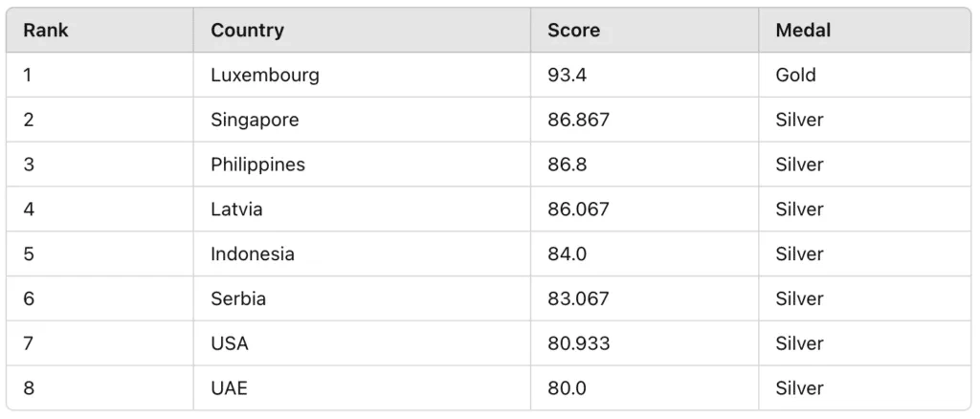Click the score 86.867 cell
The width and height of the screenshot is (980, 419).
coord(578,120)
